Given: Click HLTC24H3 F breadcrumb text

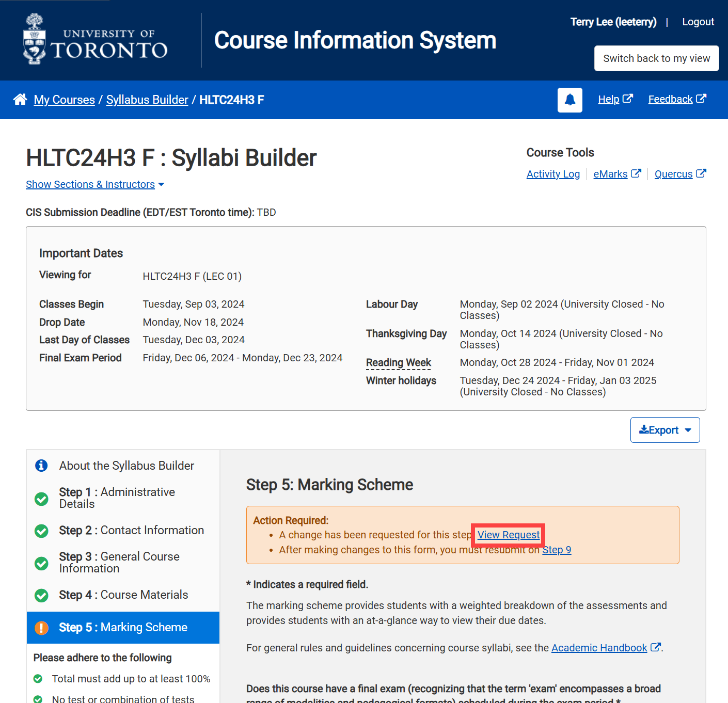Looking at the screenshot, I should pyautogui.click(x=232, y=100).
